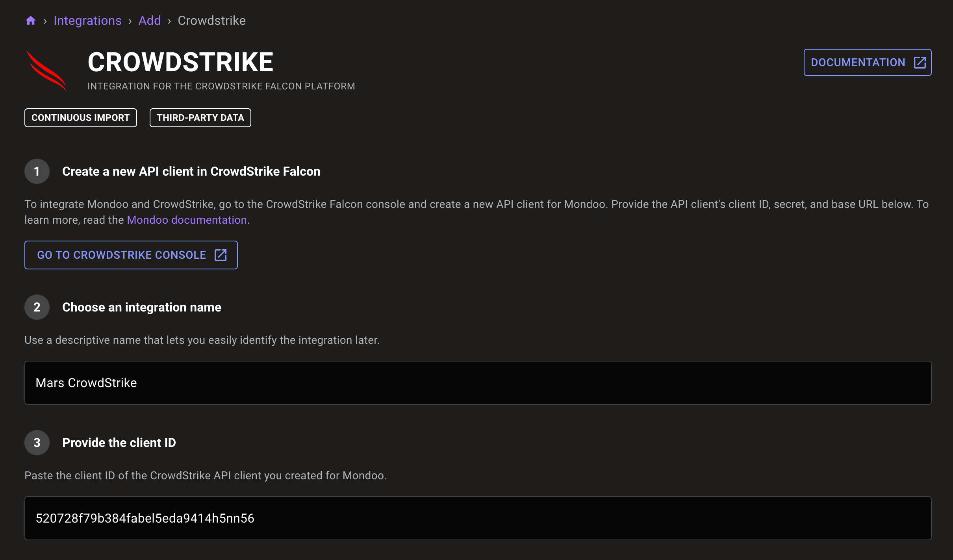Click text 'Paste the client ID of the CrowdStrike…'
Image resolution: width=953 pixels, height=560 pixels.
(x=206, y=476)
